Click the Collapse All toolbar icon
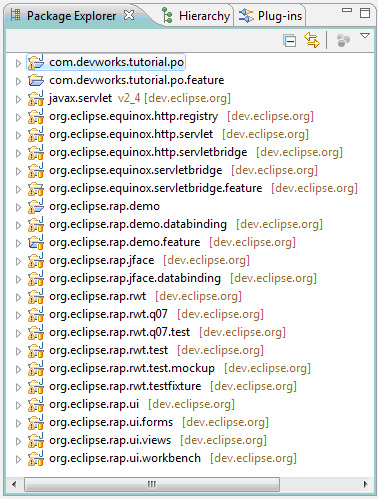The image size is (378, 499). tap(289, 41)
